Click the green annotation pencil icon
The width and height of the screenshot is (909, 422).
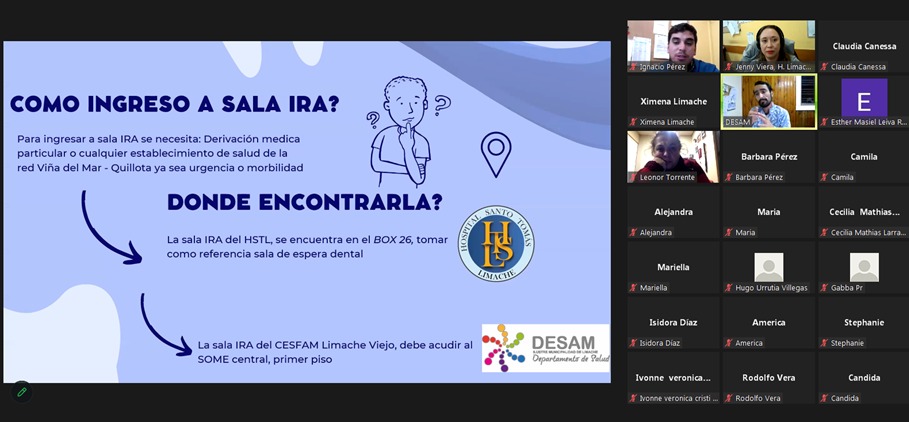21,392
